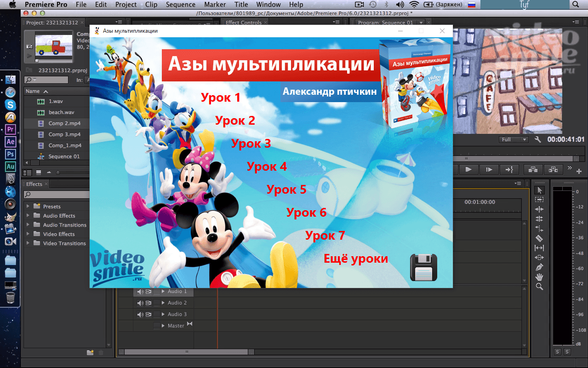The width and height of the screenshot is (588, 368).
Task: Expand the Audio 1 track
Action: click(163, 292)
